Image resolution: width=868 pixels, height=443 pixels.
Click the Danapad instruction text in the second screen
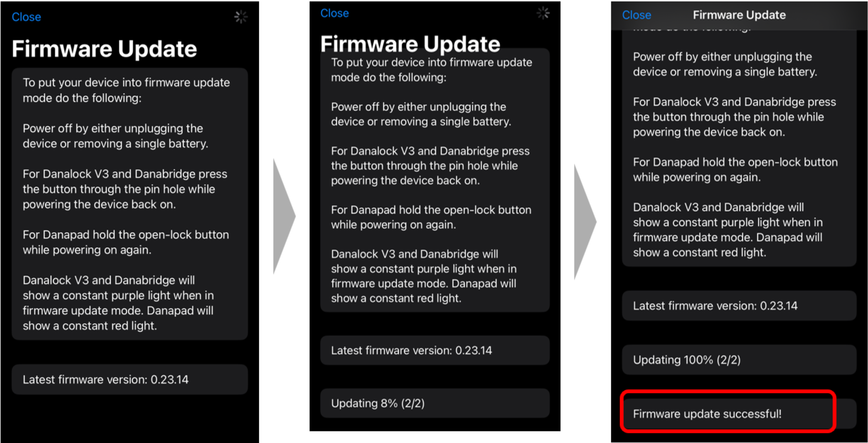tap(431, 217)
